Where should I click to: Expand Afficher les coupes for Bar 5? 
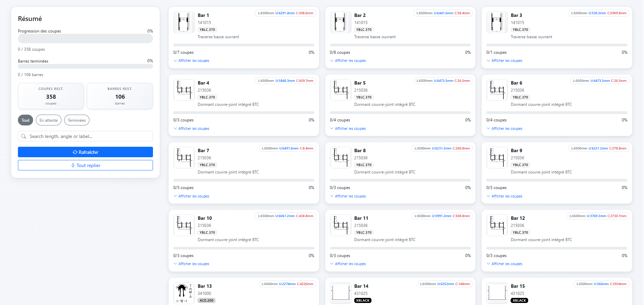tap(350, 128)
